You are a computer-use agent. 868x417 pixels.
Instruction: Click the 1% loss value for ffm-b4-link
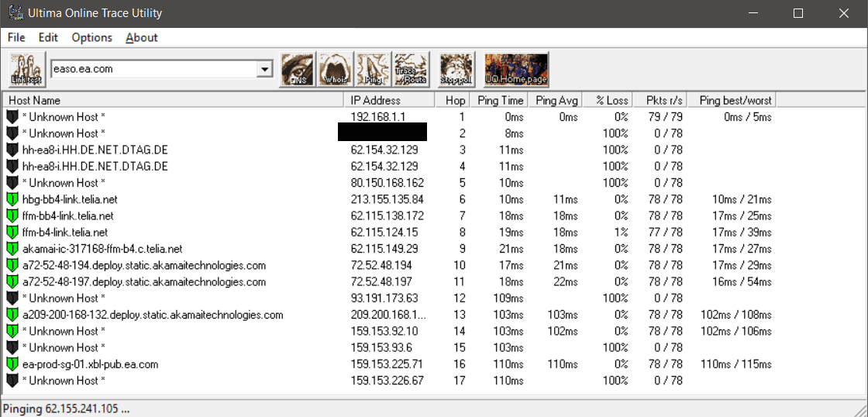pos(621,233)
